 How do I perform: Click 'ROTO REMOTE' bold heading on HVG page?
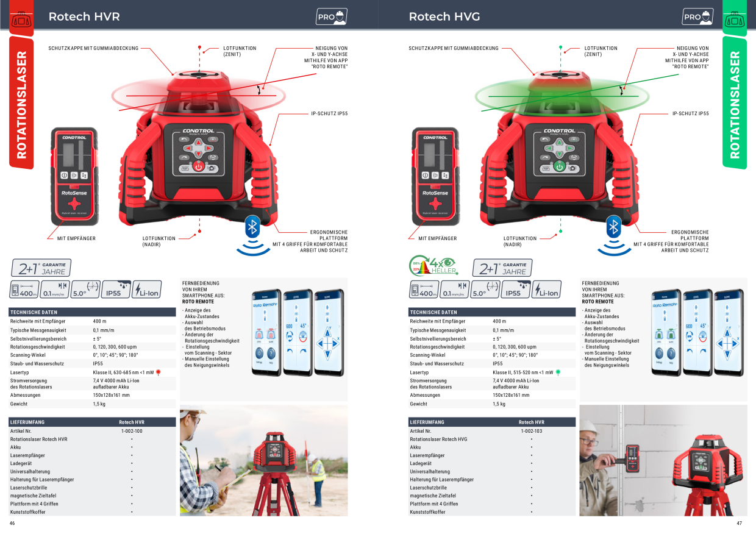tap(598, 301)
